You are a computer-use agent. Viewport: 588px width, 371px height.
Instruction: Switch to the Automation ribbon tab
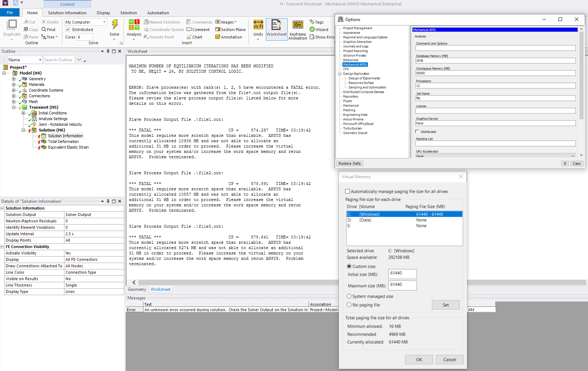158,13
